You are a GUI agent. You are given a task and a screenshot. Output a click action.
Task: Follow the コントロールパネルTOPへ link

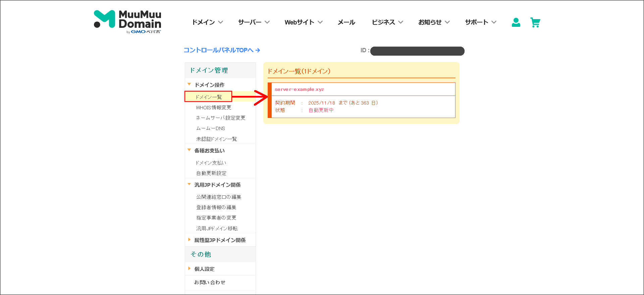click(222, 50)
